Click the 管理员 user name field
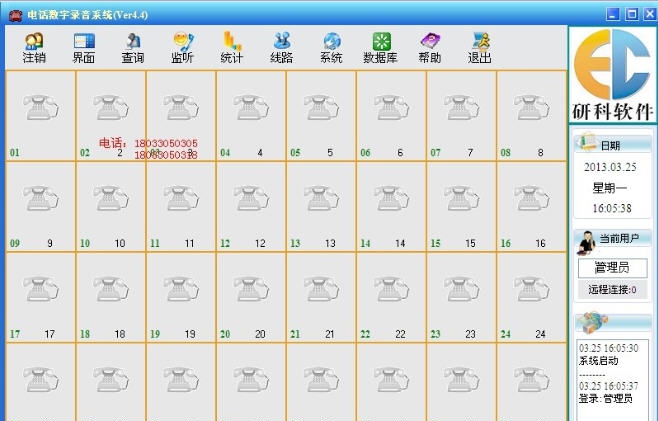The image size is (658, 421). tap(612, 268)
